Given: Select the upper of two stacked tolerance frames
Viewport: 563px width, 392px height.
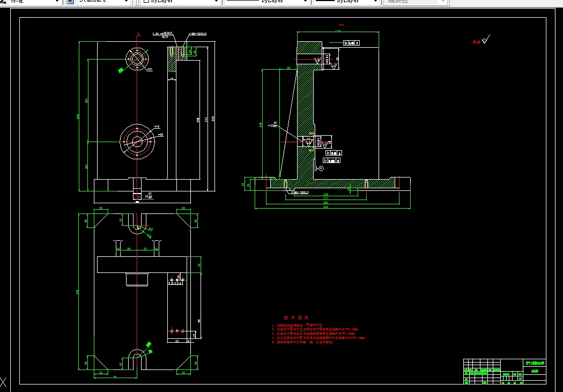Looking at the screenshot, I should (x=334, y=153).
